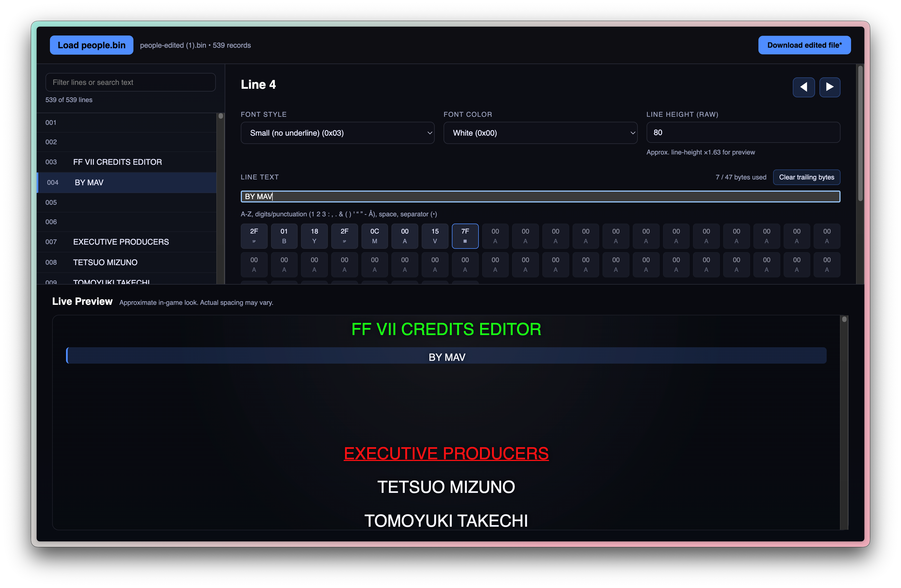Focus the Line Height raw input
This screenshot has width=901, height=588.
coord(743,133)
